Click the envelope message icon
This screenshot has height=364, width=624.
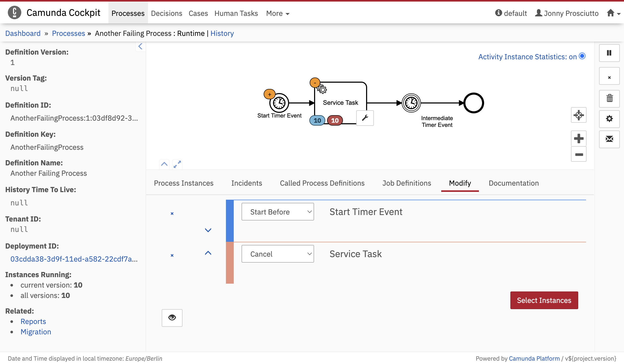tap(609, 139)
